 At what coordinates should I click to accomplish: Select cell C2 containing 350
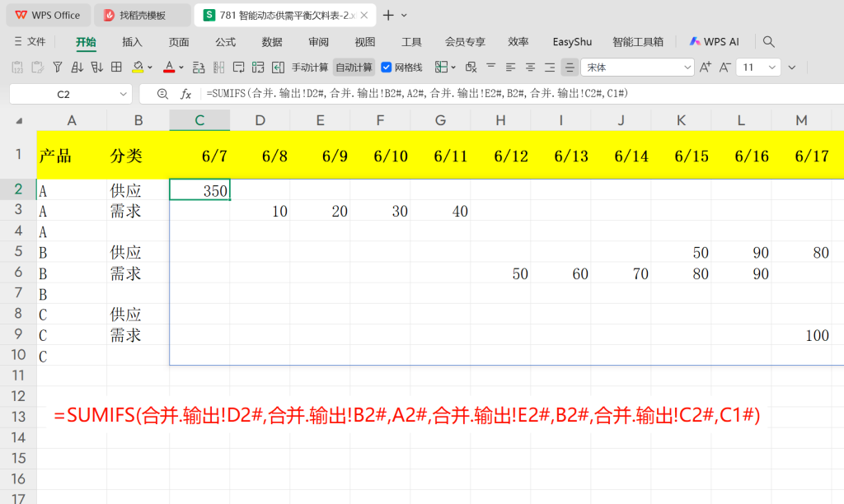[x=199, y=190]
